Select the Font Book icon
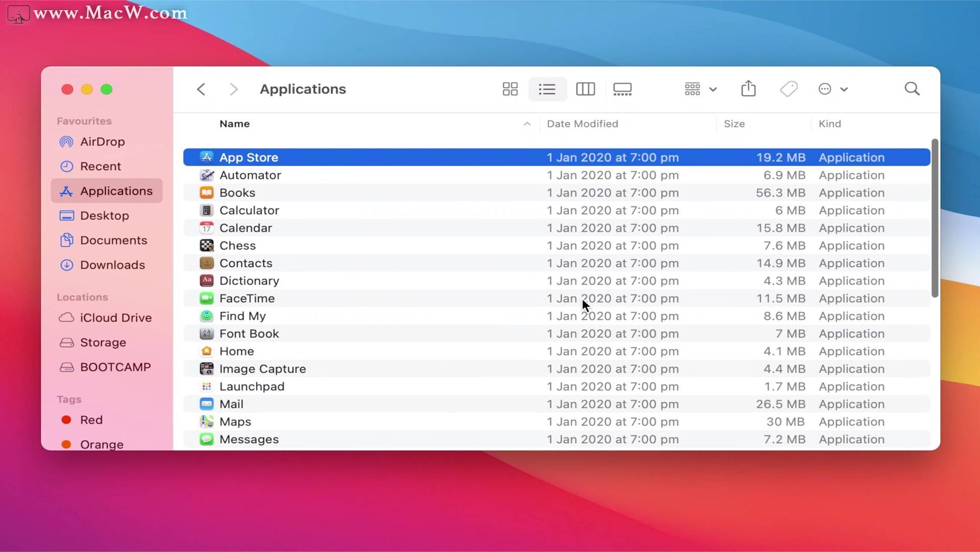Image resolution: width=980 pixels, height=552 pixels. (x=207, y=334)
